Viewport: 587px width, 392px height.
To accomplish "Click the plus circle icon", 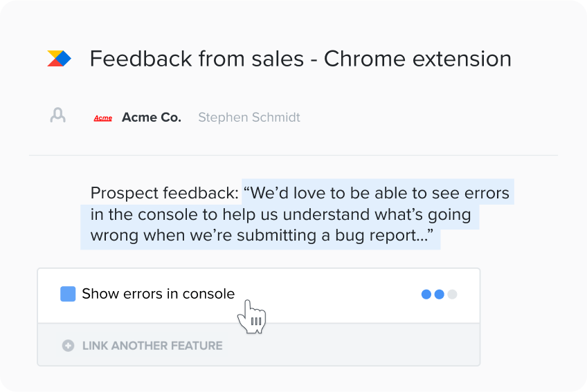I will (68, 346).
